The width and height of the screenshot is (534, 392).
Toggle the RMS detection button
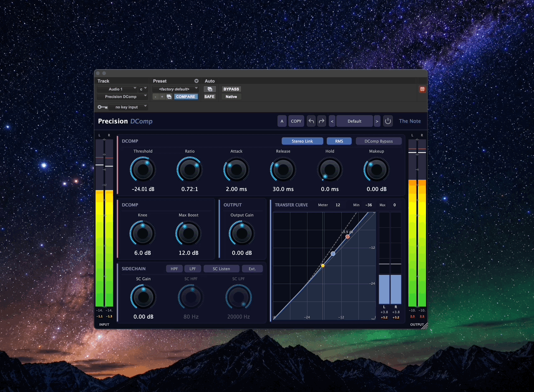tap(339, 141)
